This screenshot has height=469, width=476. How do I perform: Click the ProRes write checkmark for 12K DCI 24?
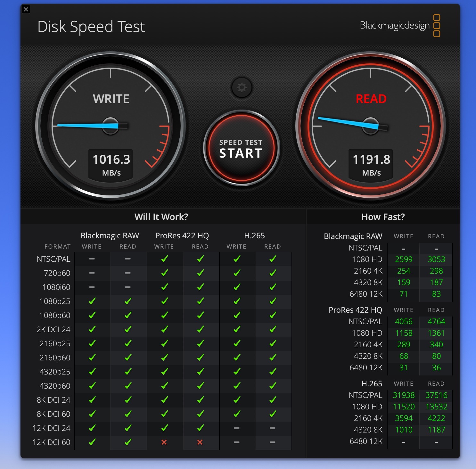pos(165,428)
